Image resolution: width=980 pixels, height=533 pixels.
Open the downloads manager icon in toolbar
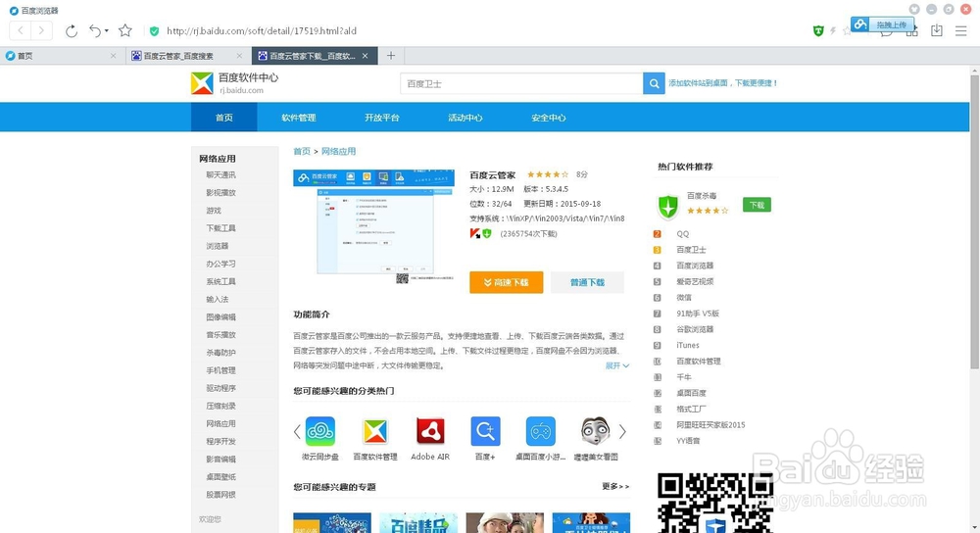tap(936, 30)
